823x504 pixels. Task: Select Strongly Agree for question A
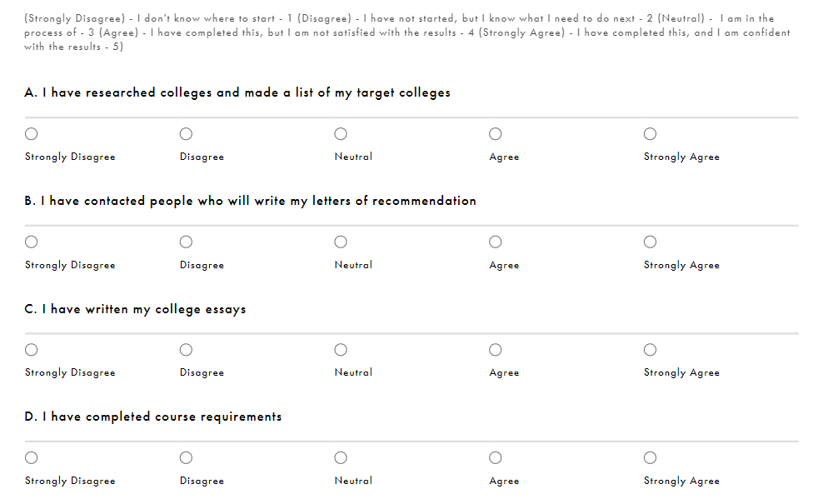pyautogui.click(x=651, y=134)
